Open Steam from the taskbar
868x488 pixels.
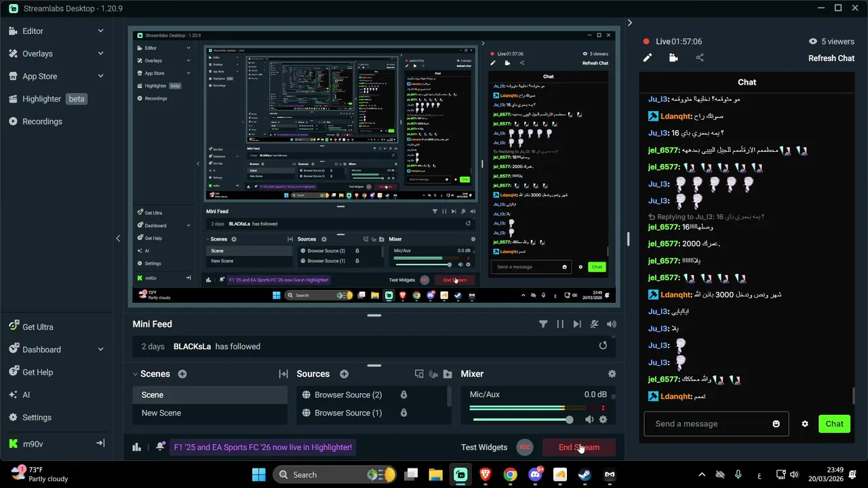585,474
